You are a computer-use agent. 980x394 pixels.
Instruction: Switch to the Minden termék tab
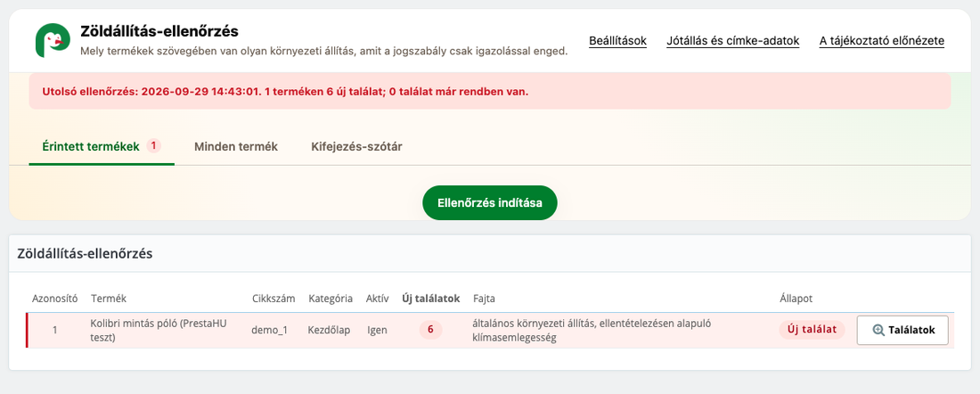click(236, 146)
